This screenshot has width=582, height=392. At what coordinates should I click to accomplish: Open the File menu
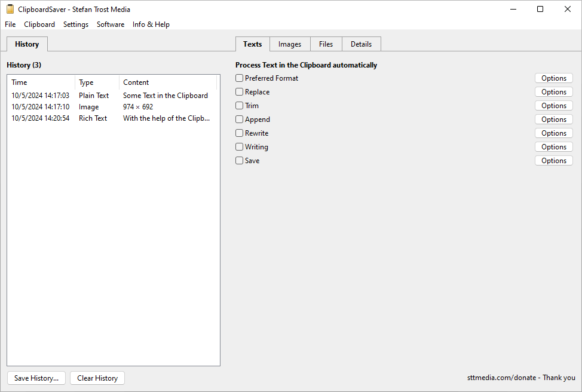pyautogui.click(x=10, y=24)
